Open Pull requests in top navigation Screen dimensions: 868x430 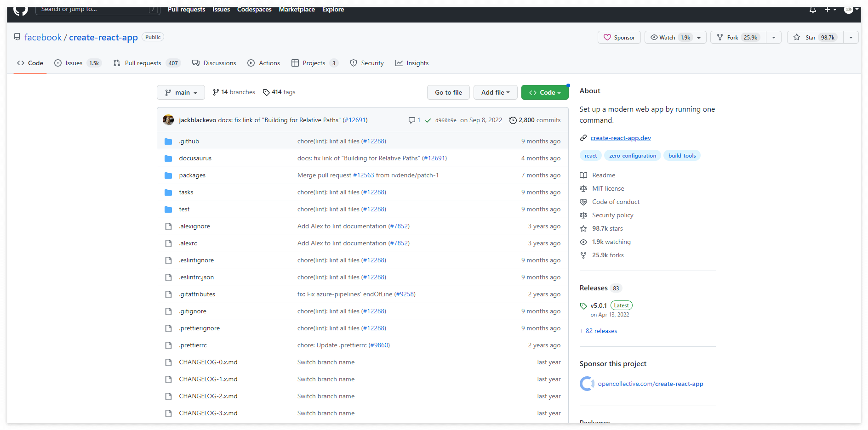click(186, 9)
